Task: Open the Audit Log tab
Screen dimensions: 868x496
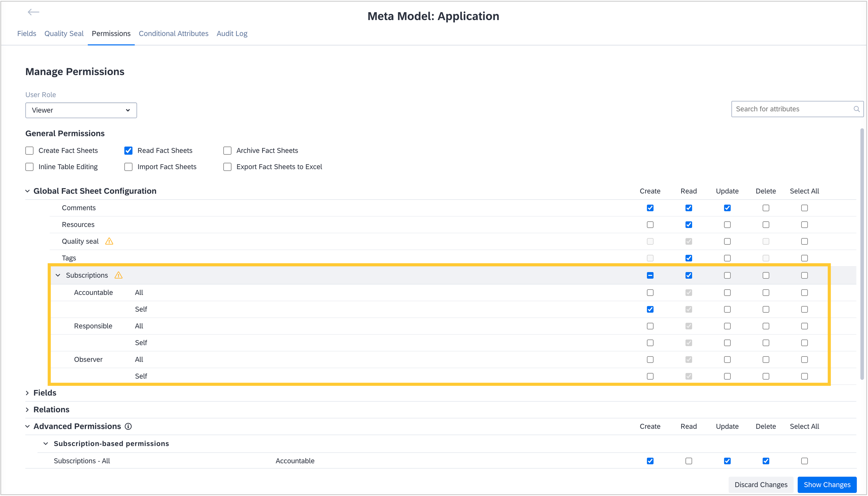Action: click(x=232, y=34)
